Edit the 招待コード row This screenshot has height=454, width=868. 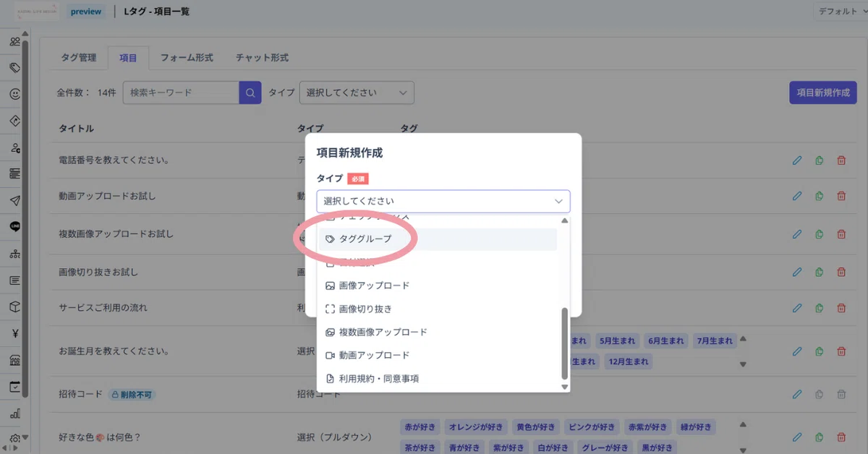click(x=797, y=394)
